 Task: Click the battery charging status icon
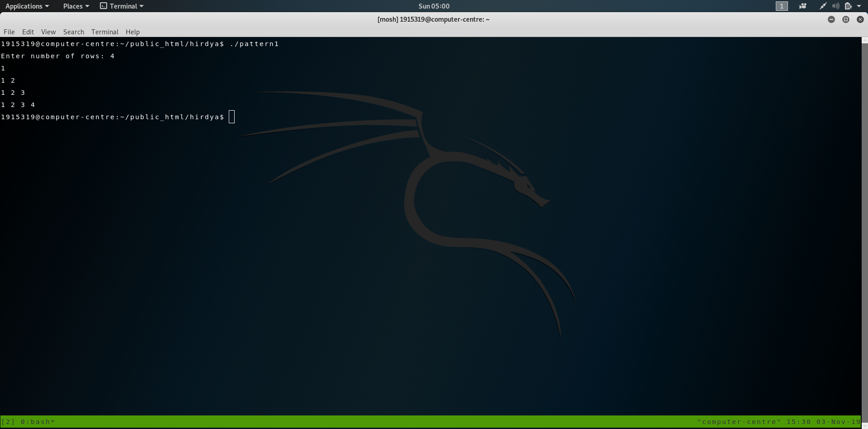[x=849, y=6]
